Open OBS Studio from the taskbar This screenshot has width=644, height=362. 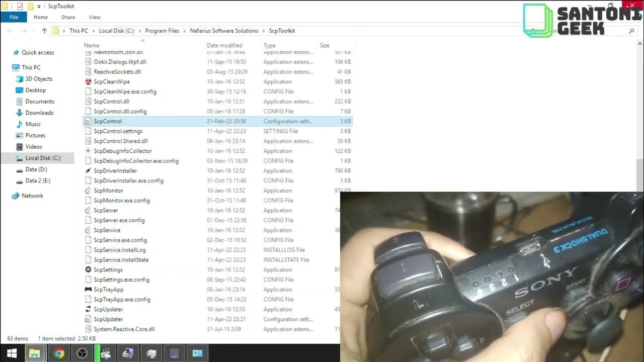tap(82, 353)
